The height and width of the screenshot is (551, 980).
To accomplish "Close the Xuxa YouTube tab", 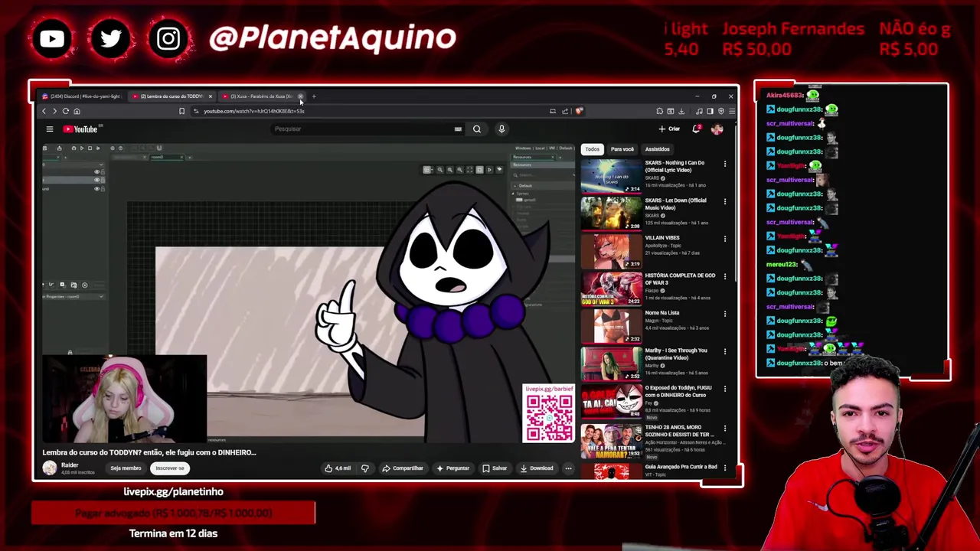I will tap(300, 96).
